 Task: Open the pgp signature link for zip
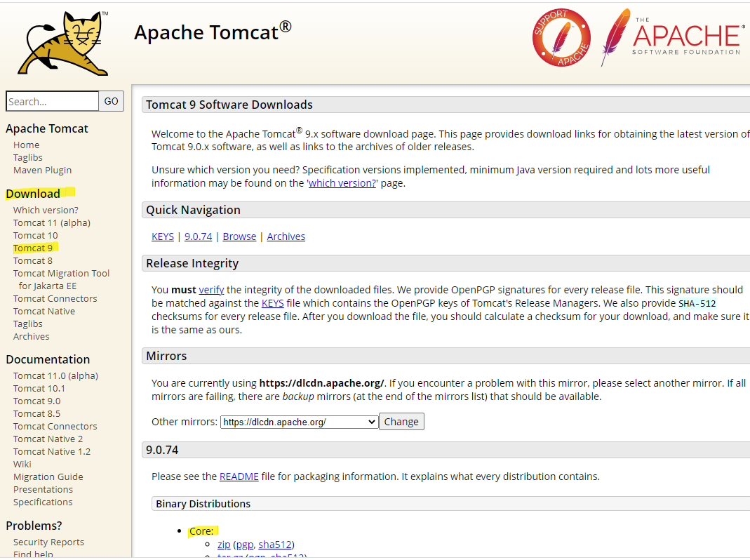[244, 545]
